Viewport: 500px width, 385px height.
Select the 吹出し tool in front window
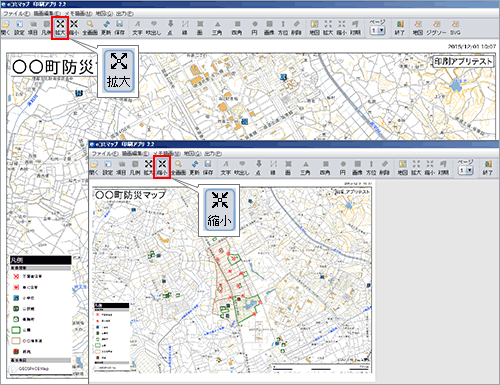click(x=242, y=168)
